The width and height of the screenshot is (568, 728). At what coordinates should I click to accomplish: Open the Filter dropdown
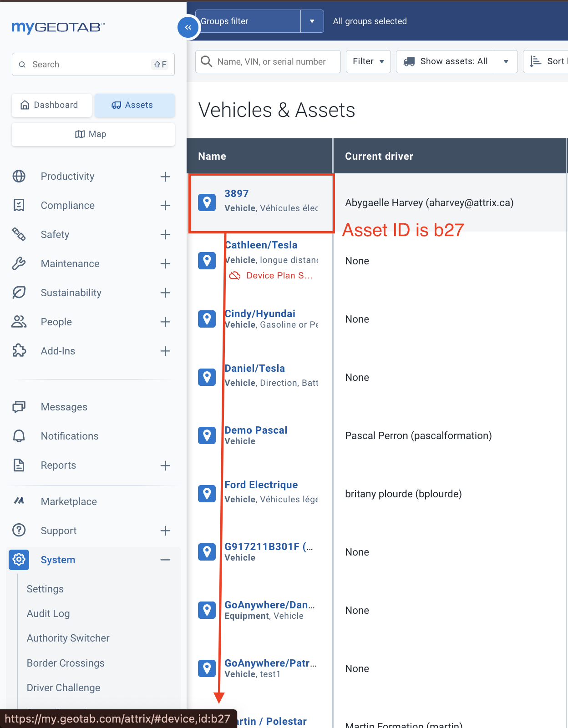coord(368,61)
